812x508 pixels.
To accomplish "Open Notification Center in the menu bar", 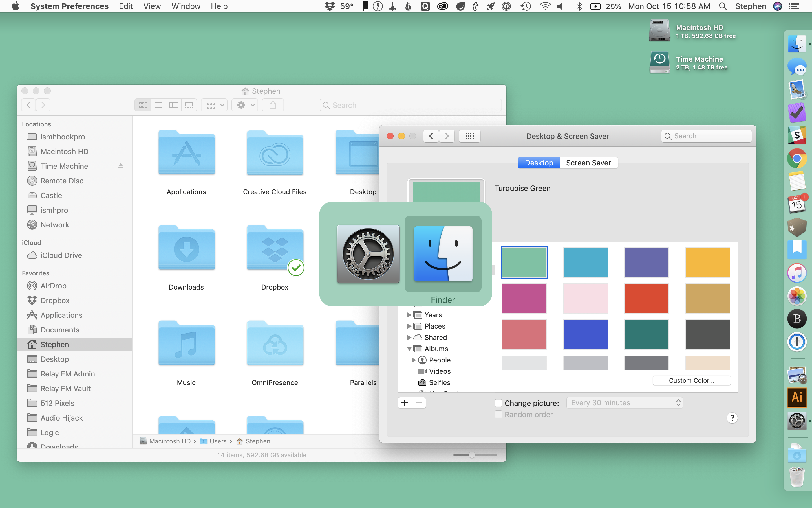I will [794, 6].
